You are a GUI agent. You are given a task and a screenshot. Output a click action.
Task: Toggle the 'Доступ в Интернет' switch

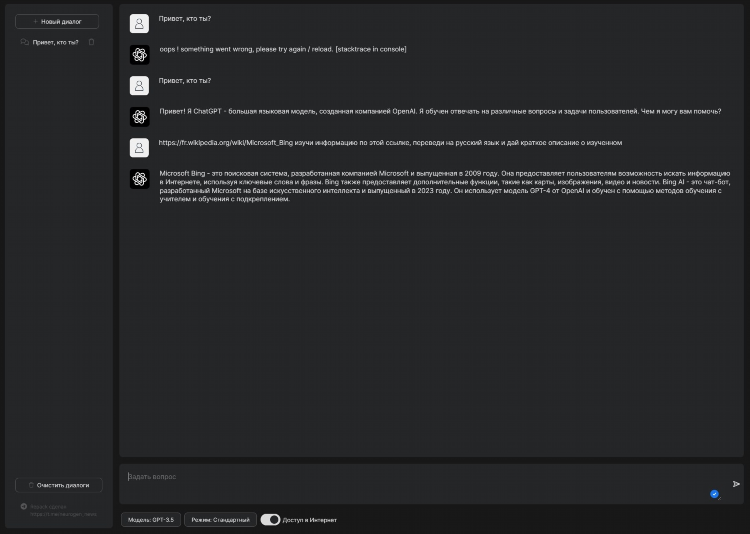click(x=271, y=520)
